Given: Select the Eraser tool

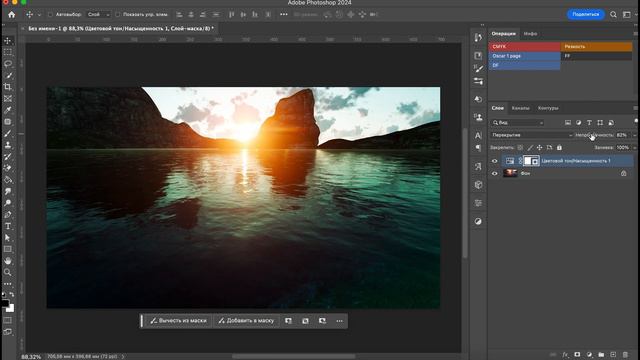Looking at the screenshot, I should pyautogui.click(x=8, y=168).
